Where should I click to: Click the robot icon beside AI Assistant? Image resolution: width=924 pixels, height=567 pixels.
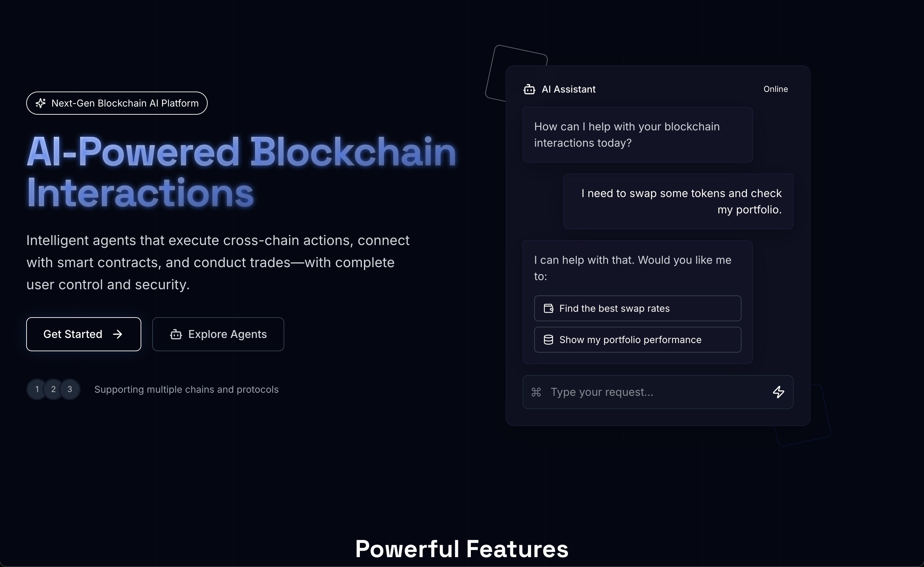529,89
